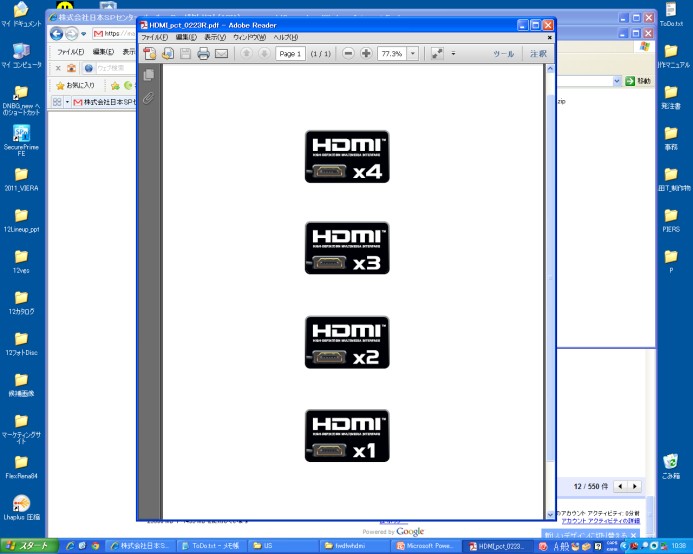Open the ツール pane in Reader

(x=503, y=53)
